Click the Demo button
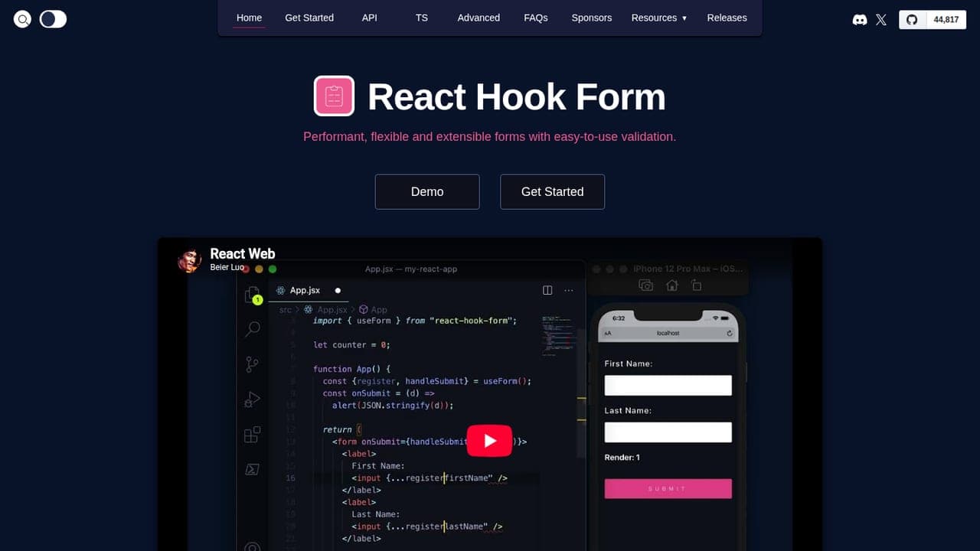 [427, 191]
